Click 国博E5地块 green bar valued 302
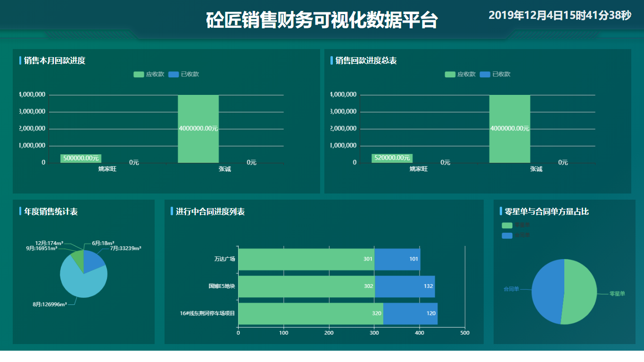 [x=306, y=286]
